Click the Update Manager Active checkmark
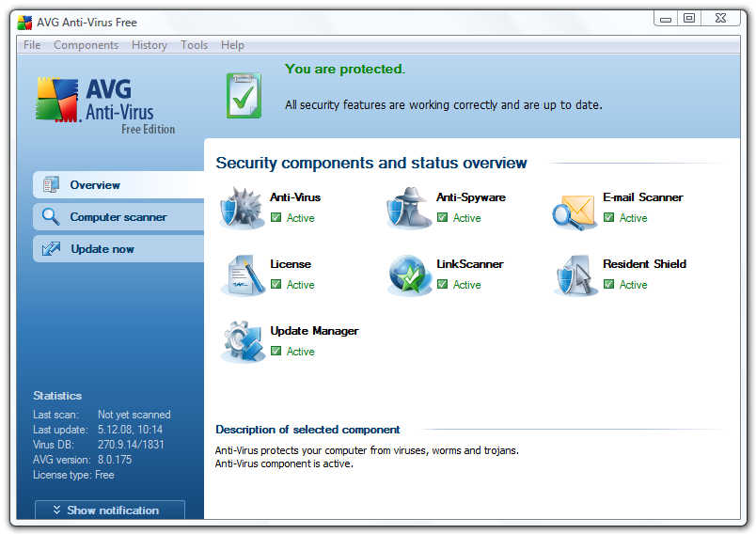This screenshot has width=756, height=534. (x=276, y=351)
